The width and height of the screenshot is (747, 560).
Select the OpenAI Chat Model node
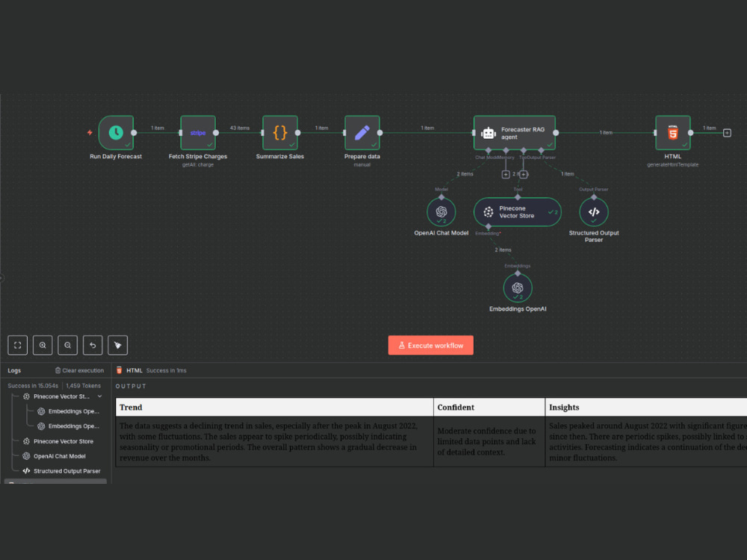click(441, 212)
